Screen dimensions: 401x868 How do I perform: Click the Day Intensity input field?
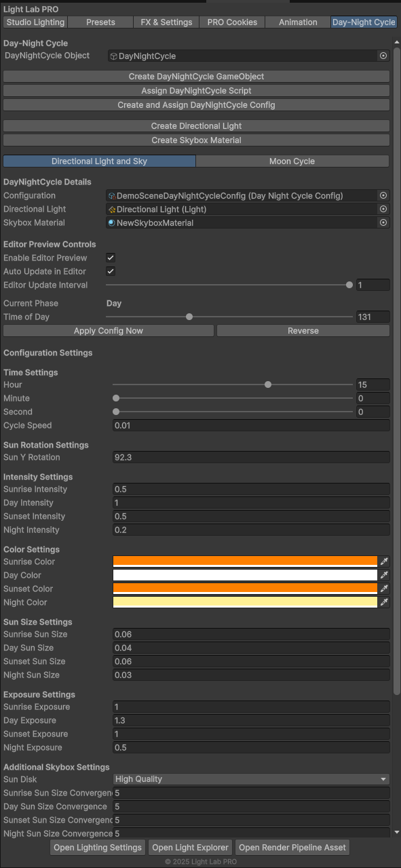251,502
